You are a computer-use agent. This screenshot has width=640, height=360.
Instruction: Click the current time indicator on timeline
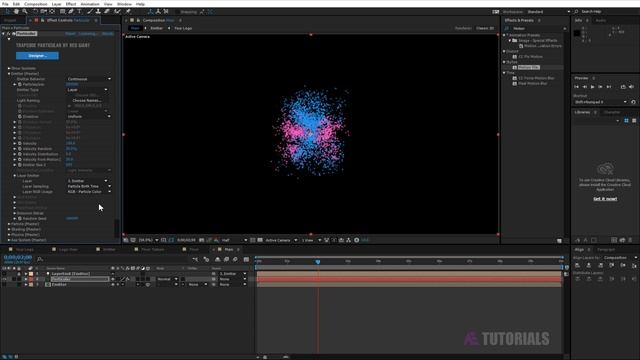(318, 261)
